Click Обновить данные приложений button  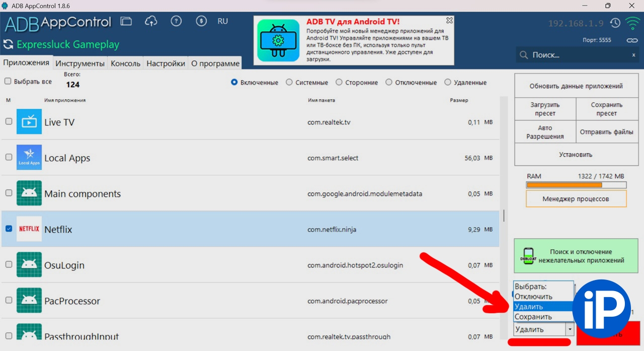click(576, 86)
